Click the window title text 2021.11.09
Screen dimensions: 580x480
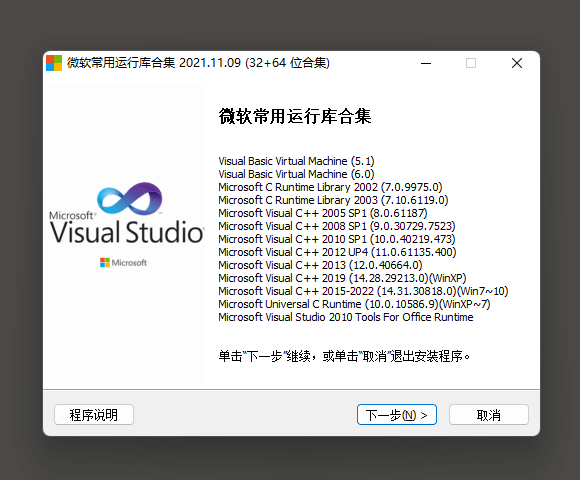coord(210,63)
